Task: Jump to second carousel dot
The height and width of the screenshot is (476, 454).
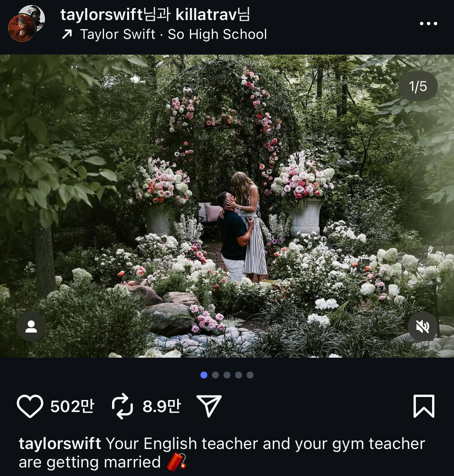Action: point(216,375)
